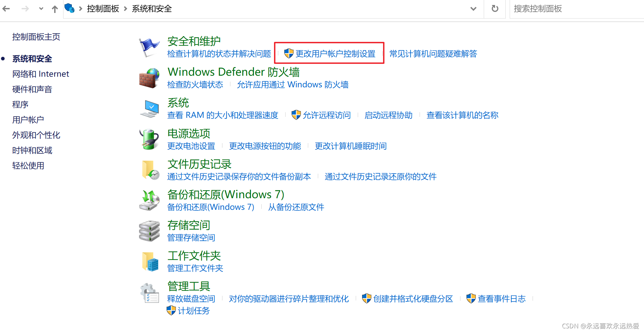
Task: Click the Work Folders icon
Action: 150,262
